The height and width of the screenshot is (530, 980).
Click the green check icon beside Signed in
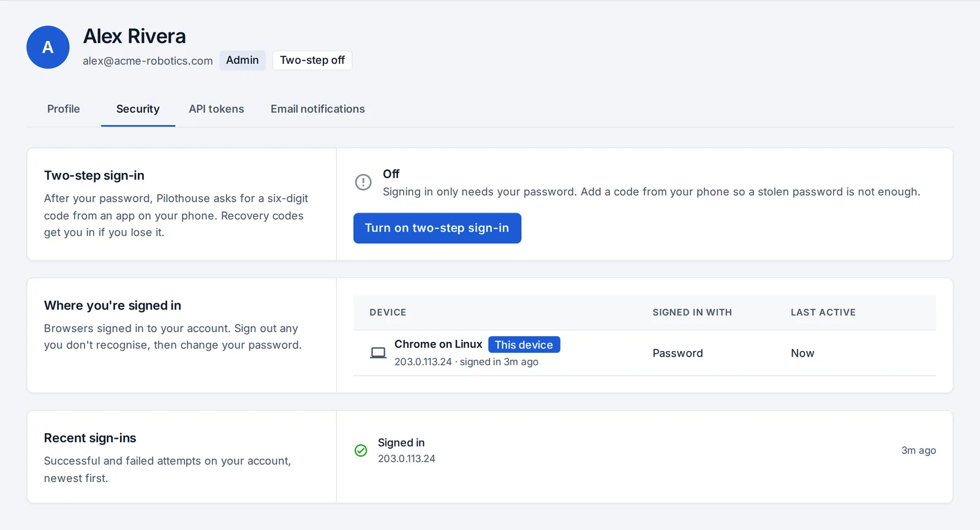(361, 450)
